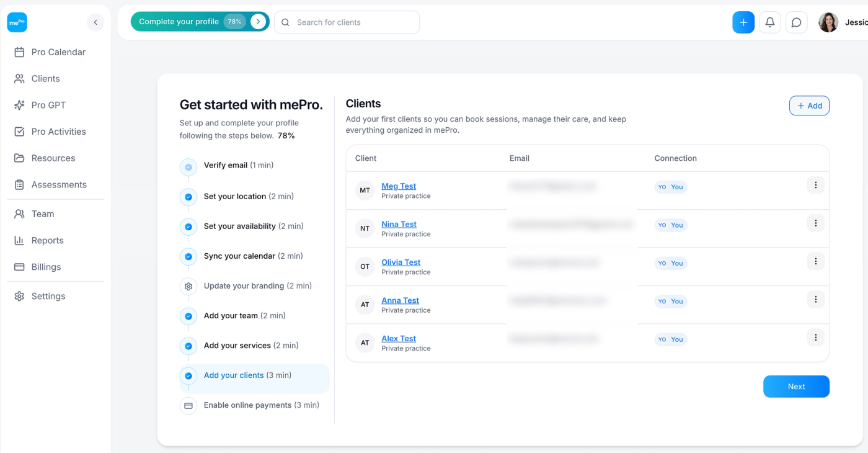Image resolution: width=868 pixels, height=453 pixels.
Task: Open messages with the chat bubble icon
Action: point(797,22)
